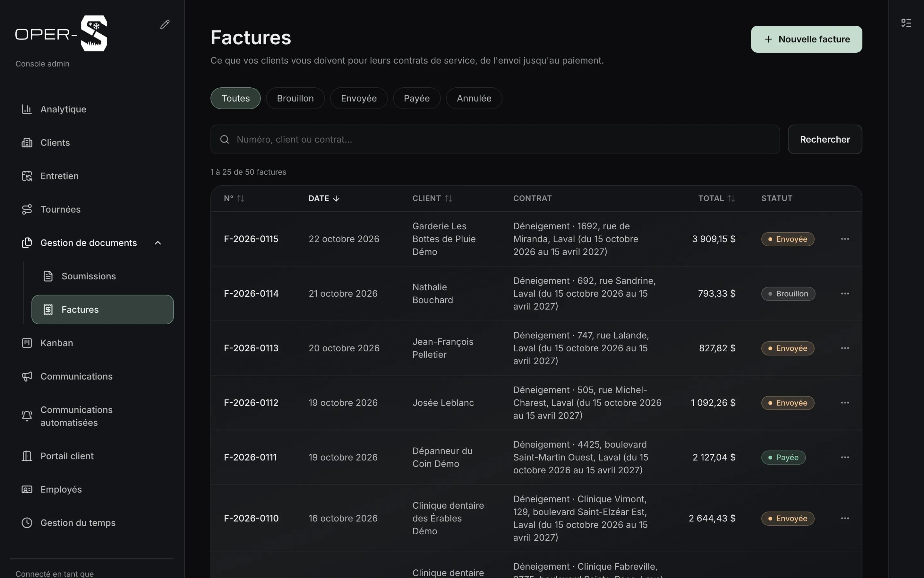The image size is (924, 578).
Task: Open the ellipsis menu for F-2026-0110
Action: (845, 518)
